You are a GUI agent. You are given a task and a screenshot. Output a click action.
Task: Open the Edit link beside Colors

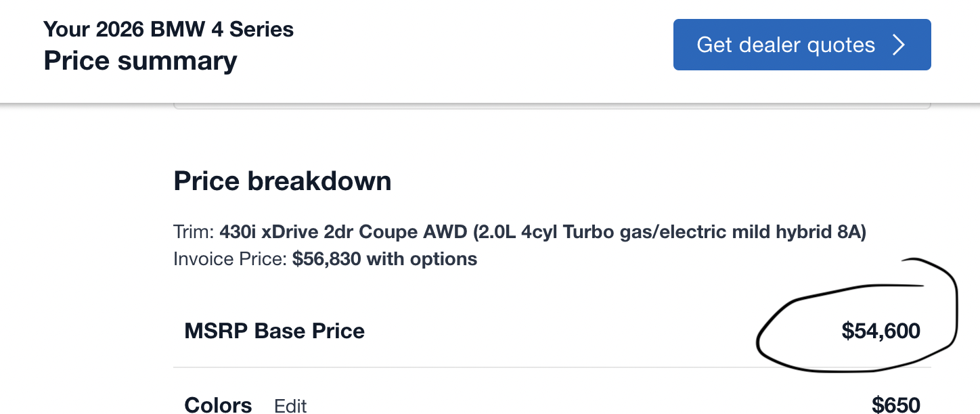(290, 406)
